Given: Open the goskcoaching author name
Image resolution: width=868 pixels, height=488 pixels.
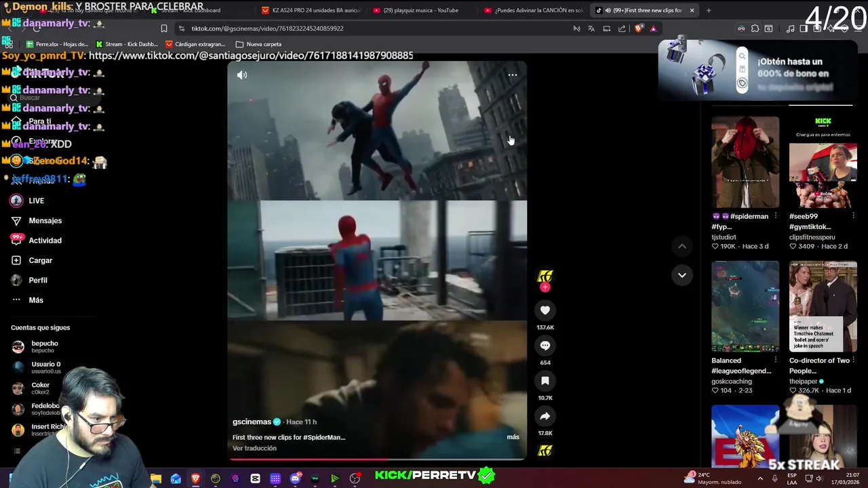Looking at the screenshot, I should [x=732, y=382].
